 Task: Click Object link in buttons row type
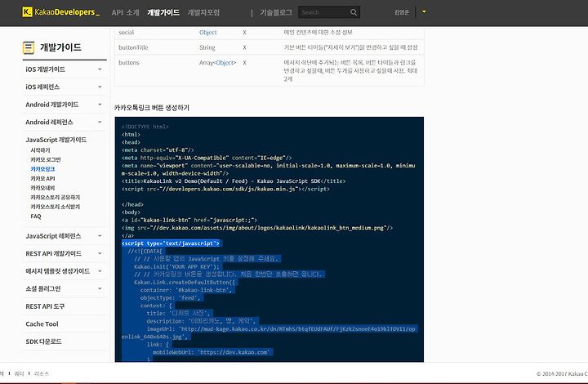click(225, 63)
